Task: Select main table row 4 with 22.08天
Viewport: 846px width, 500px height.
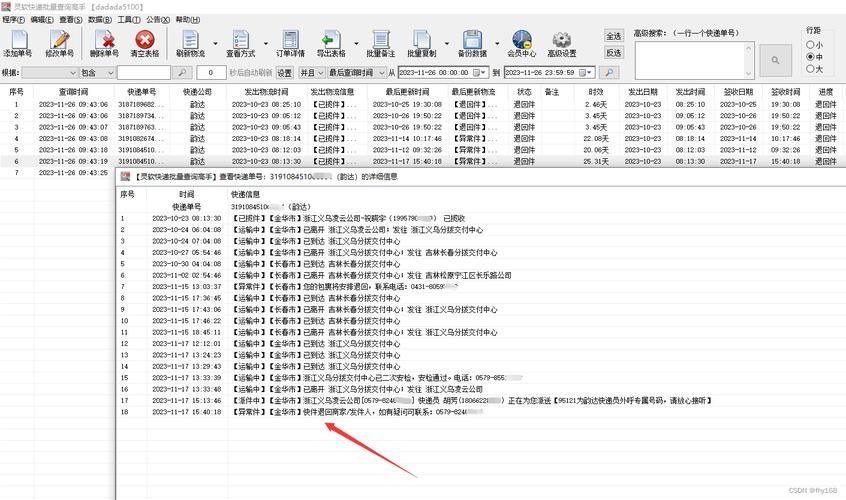Action: click(422, 139)
